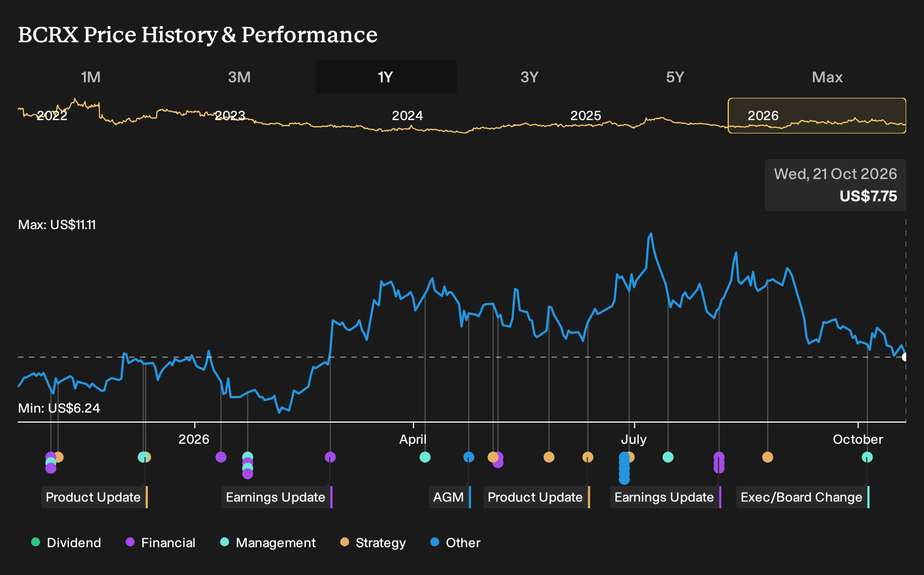924x575 pixels.
Task: Click bottom purple marker in leftmost stack
Action: [x=51, y=468]
